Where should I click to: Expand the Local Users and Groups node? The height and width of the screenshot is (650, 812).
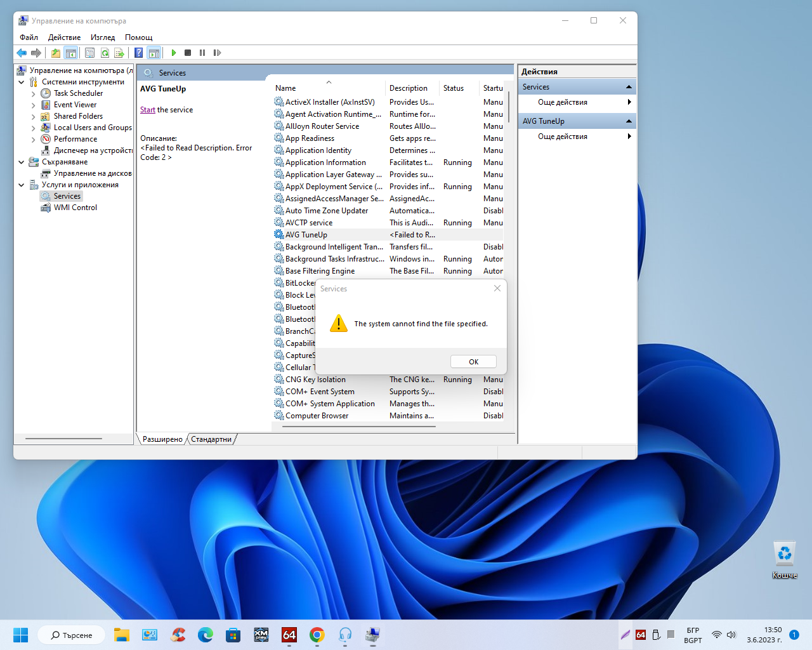point(34,128)
